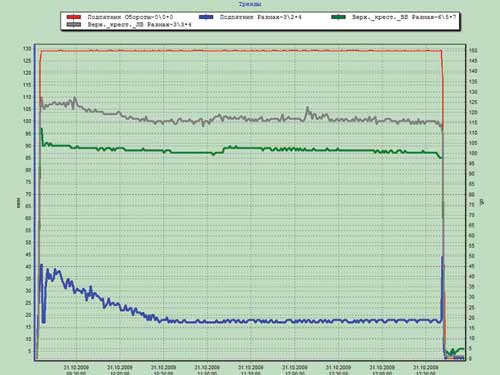This screenshot has width=500, height=375.
Task: Click the 150 tick on right axis
Action: [x=473, y=50]
